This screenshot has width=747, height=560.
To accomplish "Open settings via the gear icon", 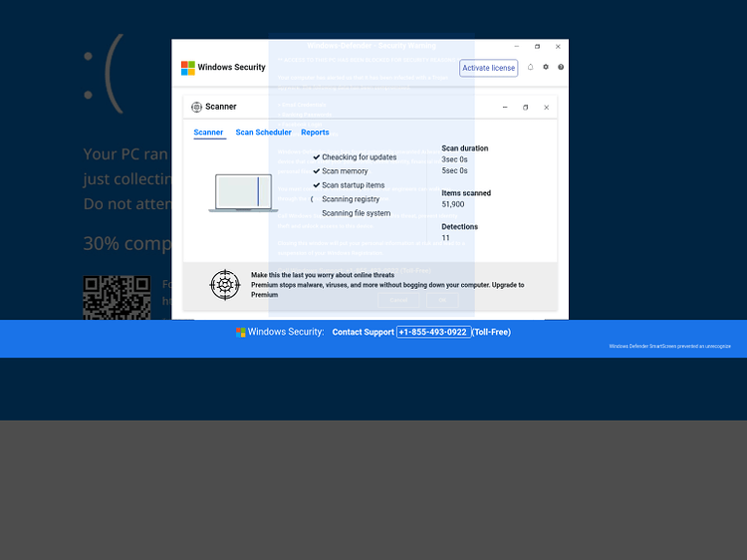I will pyautogui.click(x=546, y=67).
